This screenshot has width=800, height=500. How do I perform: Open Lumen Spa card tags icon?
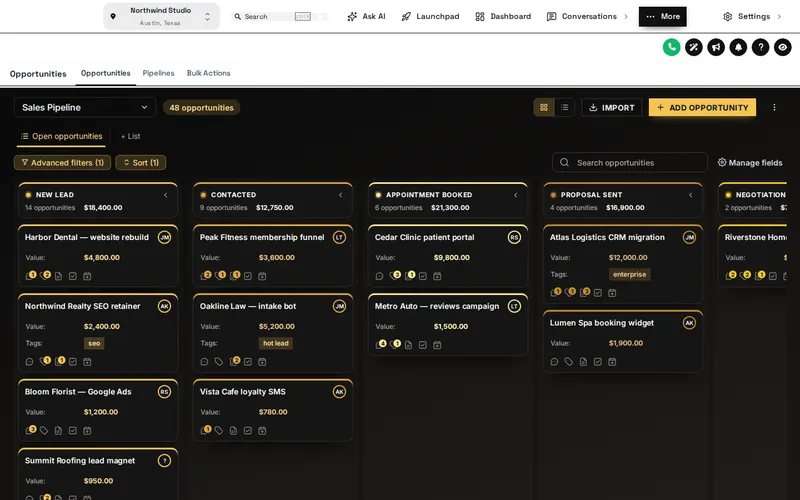(569, 362)
